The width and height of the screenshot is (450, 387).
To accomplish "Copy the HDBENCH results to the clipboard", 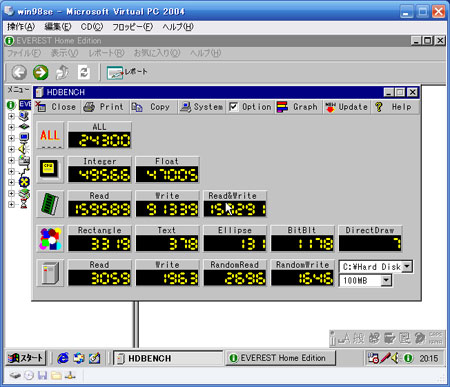I will tap(152, 107).
